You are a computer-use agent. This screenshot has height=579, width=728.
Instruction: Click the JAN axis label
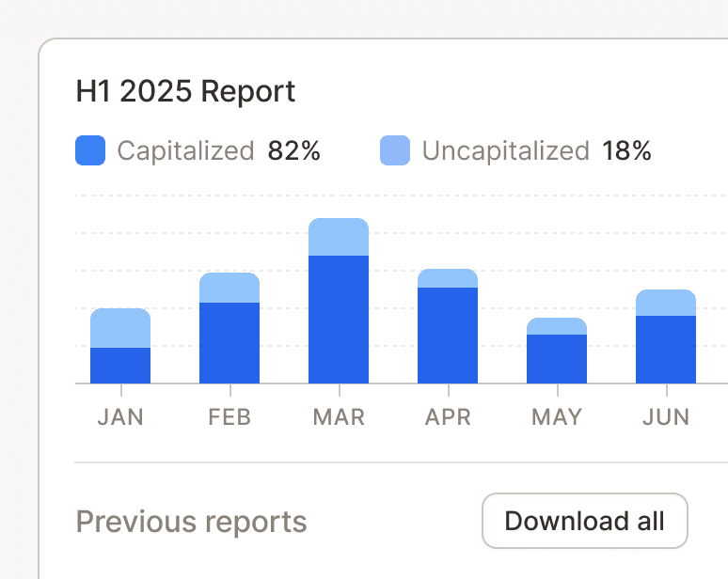pos(120,416)
